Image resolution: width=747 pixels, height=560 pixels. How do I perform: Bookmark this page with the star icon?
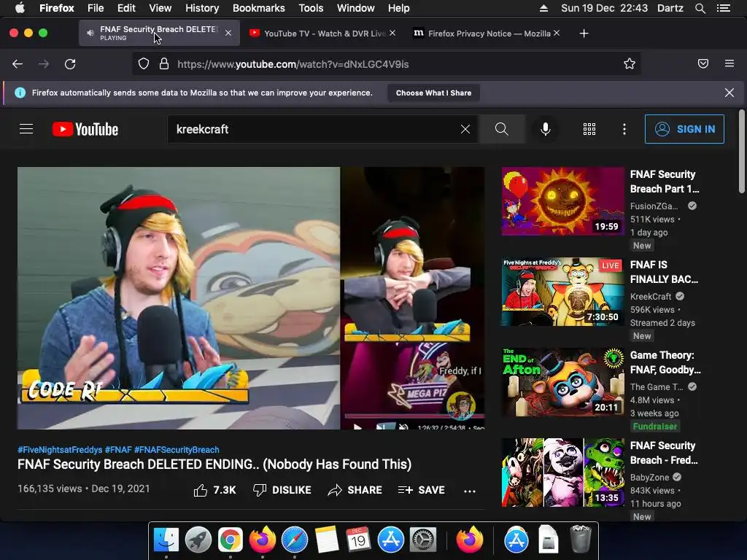point(630,64)
